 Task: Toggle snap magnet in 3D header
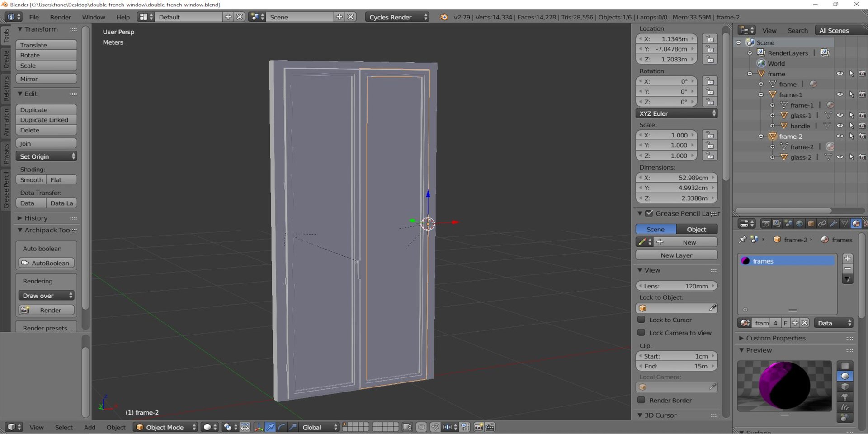(x=435, y=427)
